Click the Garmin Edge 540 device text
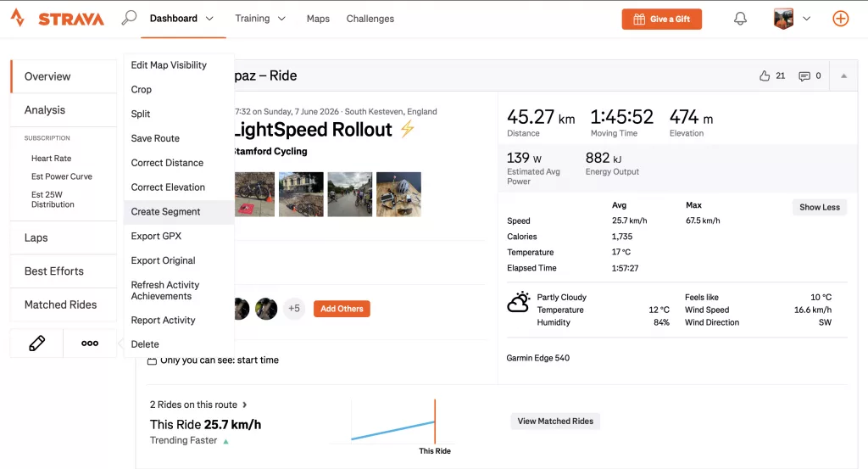This screenshot has height=469, width=868. [537, 358]
